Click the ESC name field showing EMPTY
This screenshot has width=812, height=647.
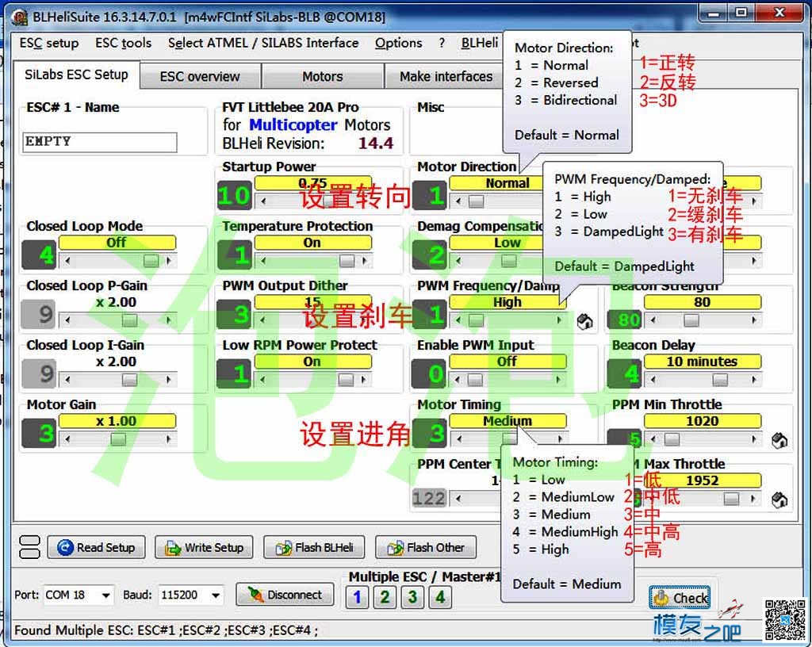99,142
